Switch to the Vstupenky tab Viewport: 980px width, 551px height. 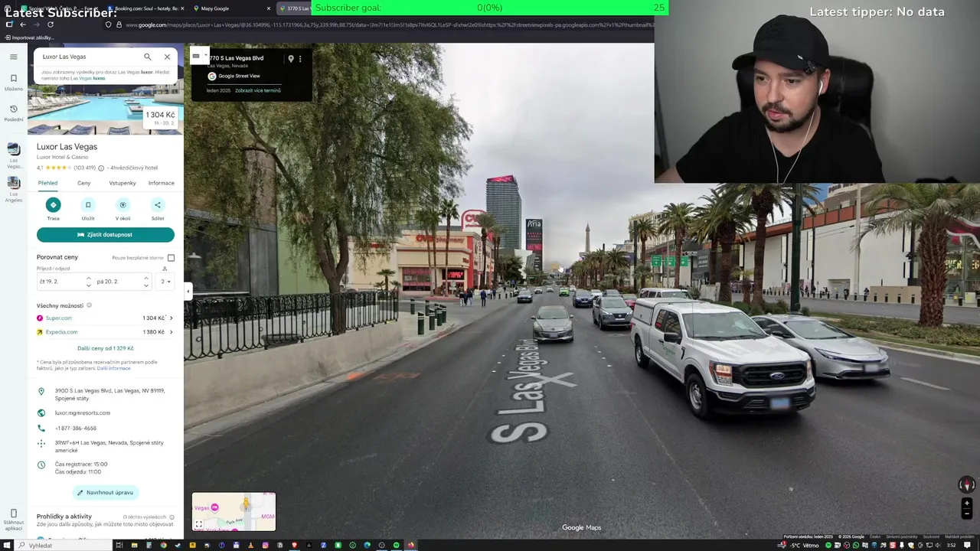click(122, 183)
